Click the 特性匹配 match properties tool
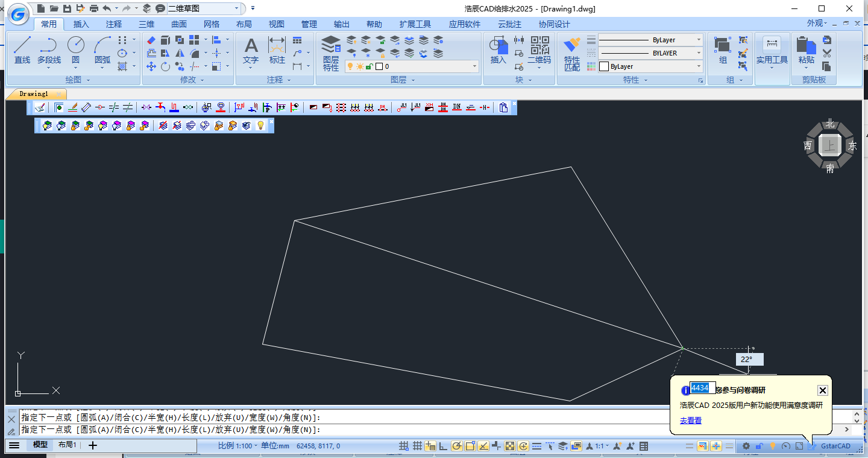The image size is (868, 458). [572, 53]
